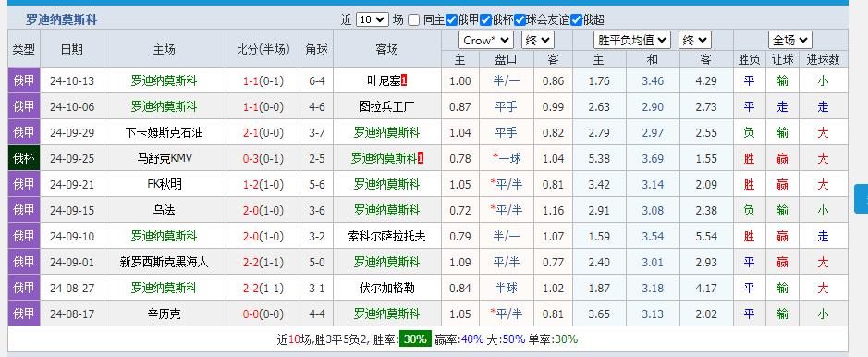868x357 pixels.
Task: Click date 24-09-01 cell
Action: 72,262
